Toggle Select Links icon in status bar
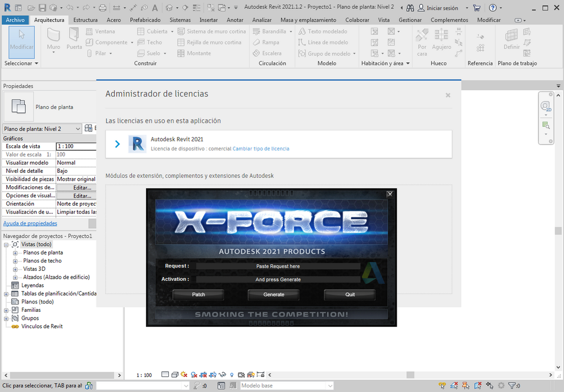 (442, 385)
